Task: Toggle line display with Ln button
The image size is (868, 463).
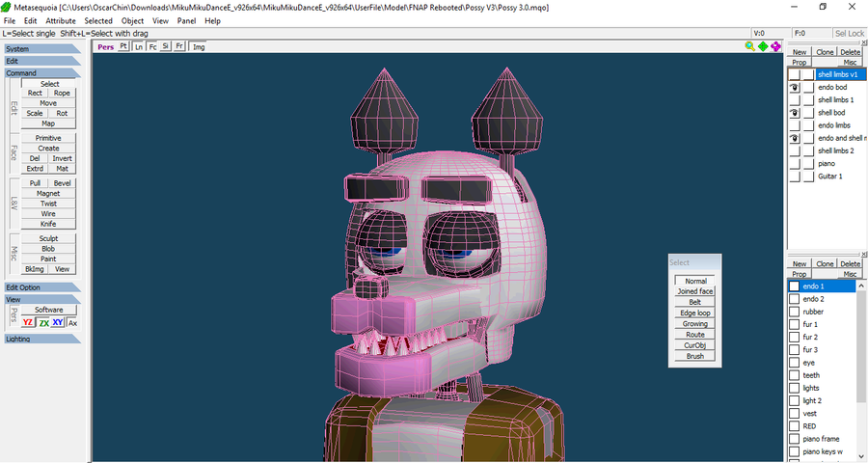Action: tap(138, 46)
